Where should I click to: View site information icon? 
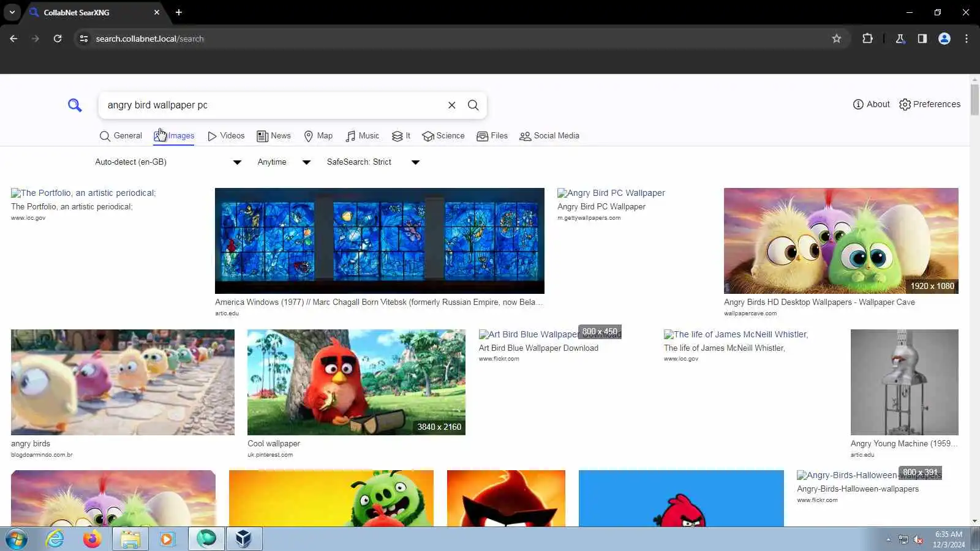[84, 39]
